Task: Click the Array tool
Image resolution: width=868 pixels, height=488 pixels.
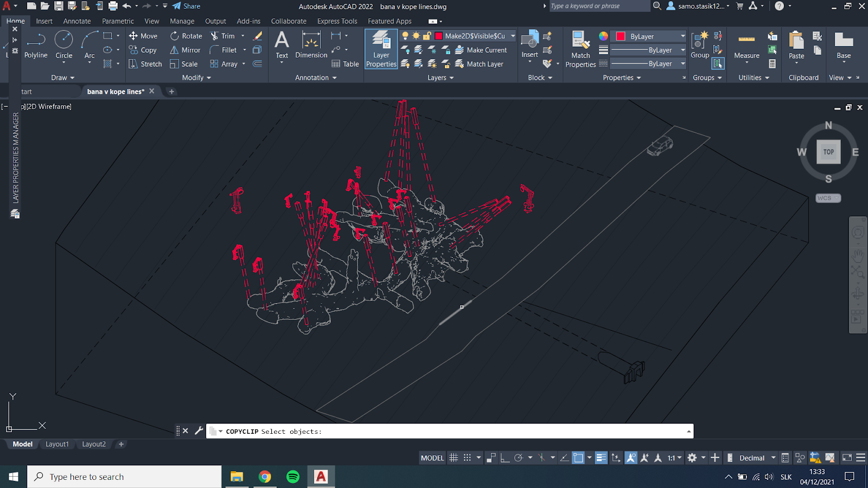Action: (x=224, y=64)
